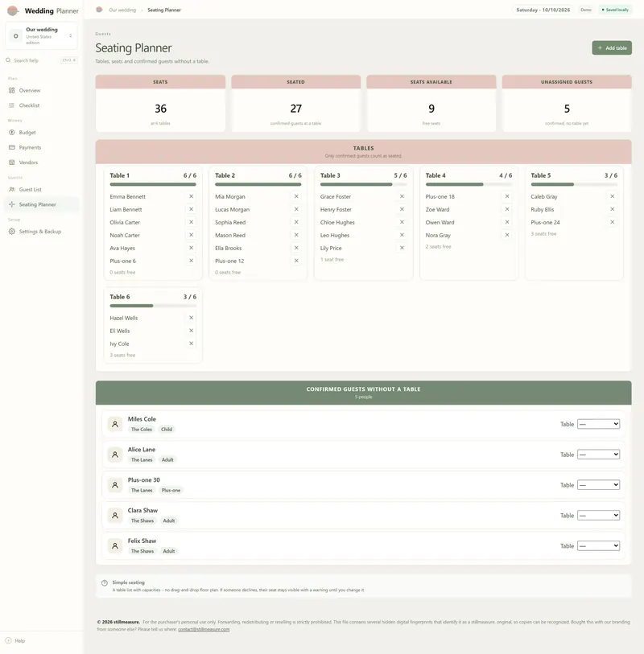The width and height of the screenshot is (644, 654).
Task: Go to Vendors in the sidebar
Action: (42, 162)
